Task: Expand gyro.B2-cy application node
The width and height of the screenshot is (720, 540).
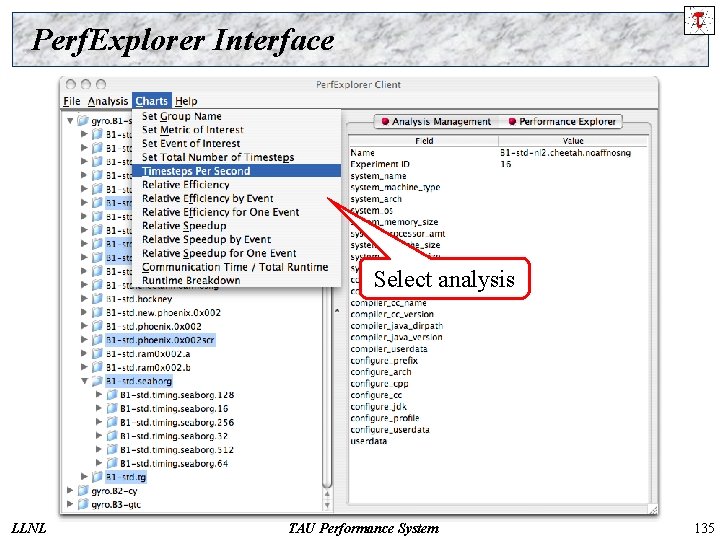Action: [x=70, y=490]
